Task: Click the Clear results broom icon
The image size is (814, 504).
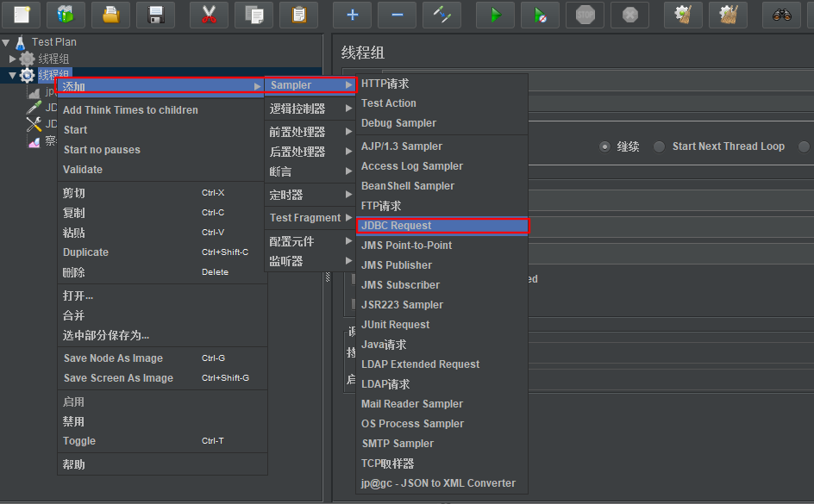Action: click(684, 14)
